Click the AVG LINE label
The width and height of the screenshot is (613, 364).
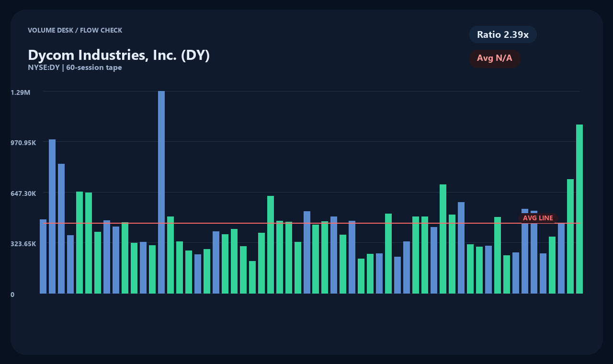pyautogui.click(x=538, y=218)
